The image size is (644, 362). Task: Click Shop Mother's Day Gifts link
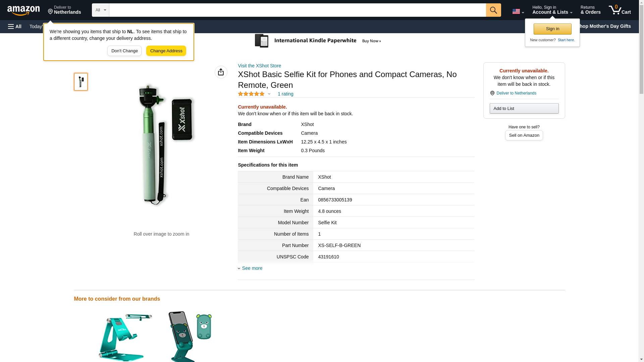(x=606, y=26)
